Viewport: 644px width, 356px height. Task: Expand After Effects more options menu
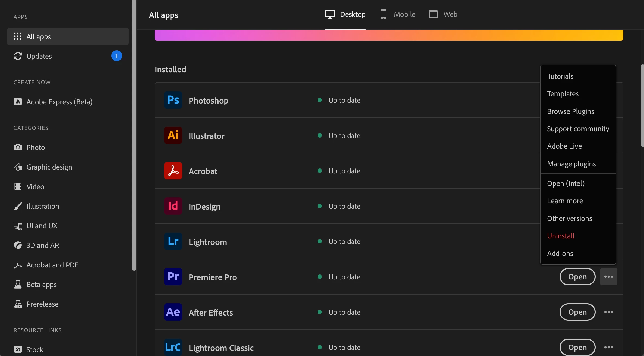[608, 312]
